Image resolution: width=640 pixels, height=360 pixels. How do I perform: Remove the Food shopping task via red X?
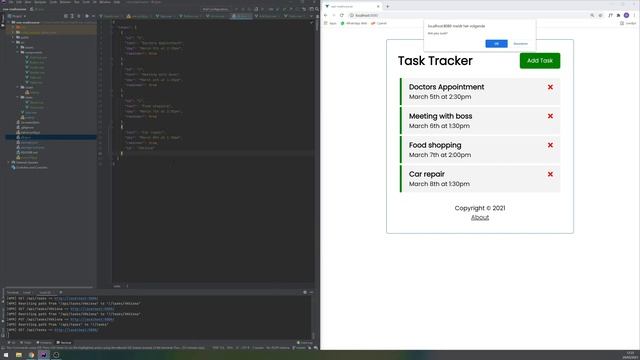[550, 145]
